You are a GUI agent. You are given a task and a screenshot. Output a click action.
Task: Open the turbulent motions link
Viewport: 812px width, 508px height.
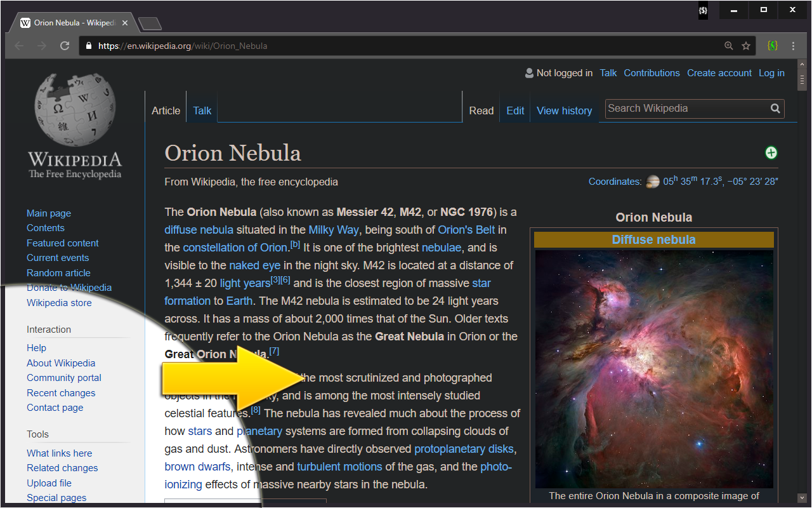point(339,467)
